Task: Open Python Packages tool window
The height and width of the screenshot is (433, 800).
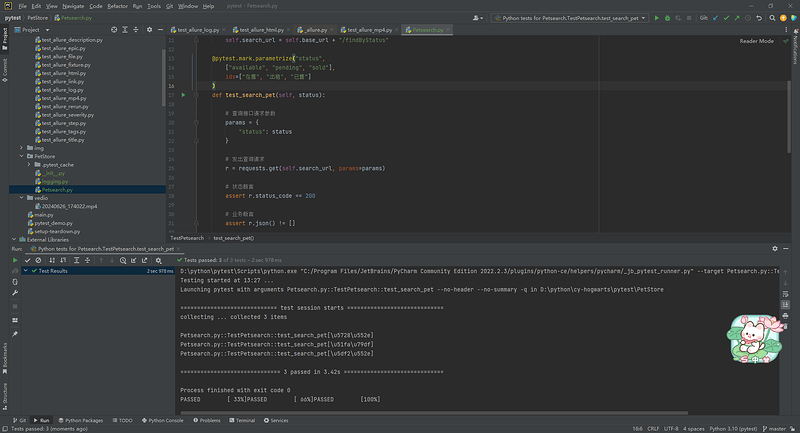Action: pos(81,420)
